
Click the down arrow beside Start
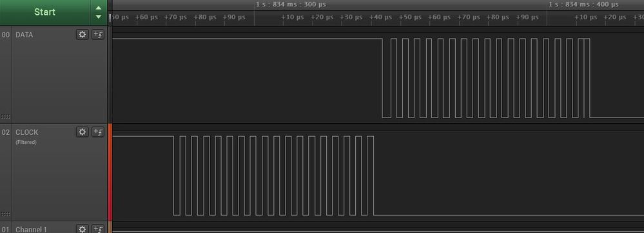click(x=99, y=17)
